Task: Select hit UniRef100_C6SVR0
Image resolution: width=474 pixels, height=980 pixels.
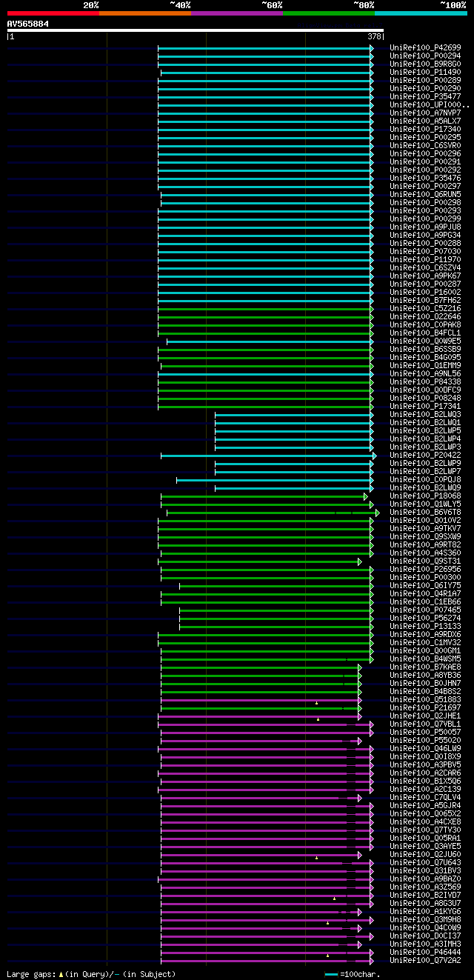Action: pyautogui.click(x=425, y=145)
